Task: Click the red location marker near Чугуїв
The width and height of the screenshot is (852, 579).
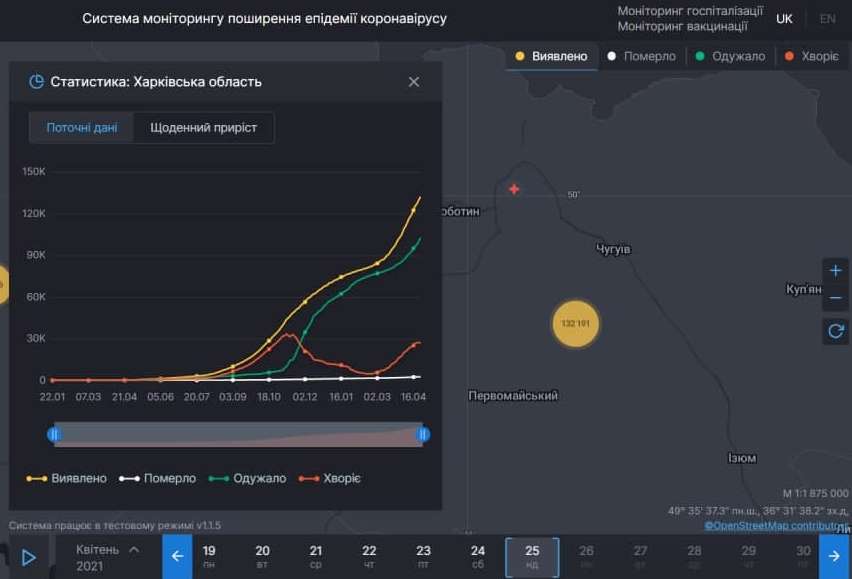Action: point(514,187)
